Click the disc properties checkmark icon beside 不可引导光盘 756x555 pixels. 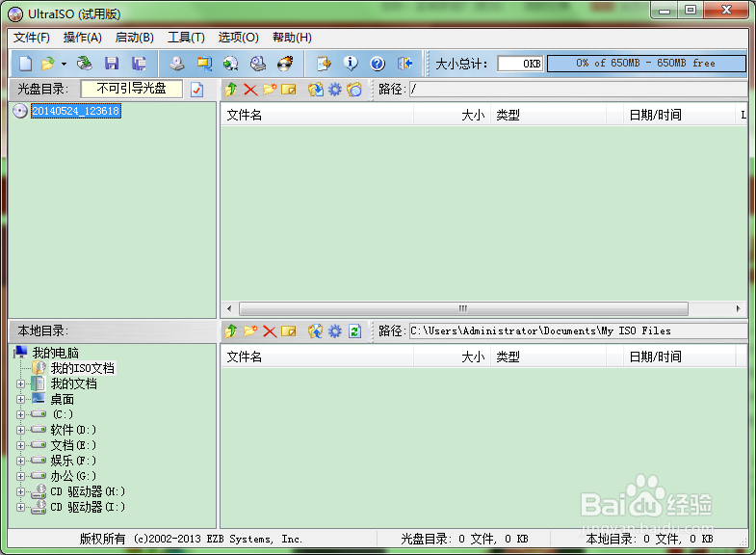(x=196, y=90)
